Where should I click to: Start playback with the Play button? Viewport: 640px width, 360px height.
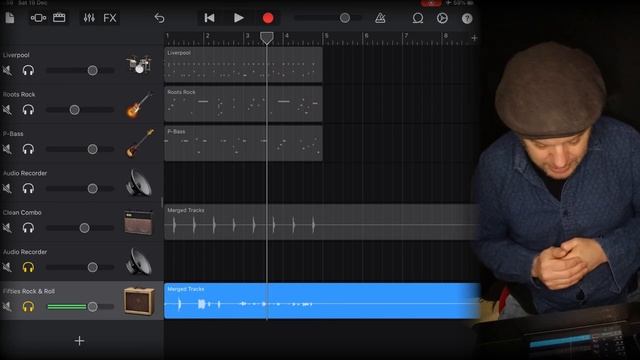pyautogui.click(x=239, y=18)
